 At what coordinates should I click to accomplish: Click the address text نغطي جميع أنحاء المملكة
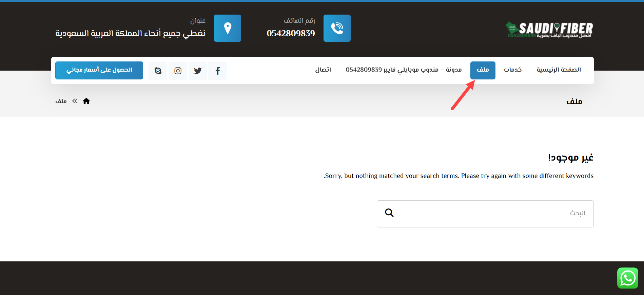(x=131, y=34)
